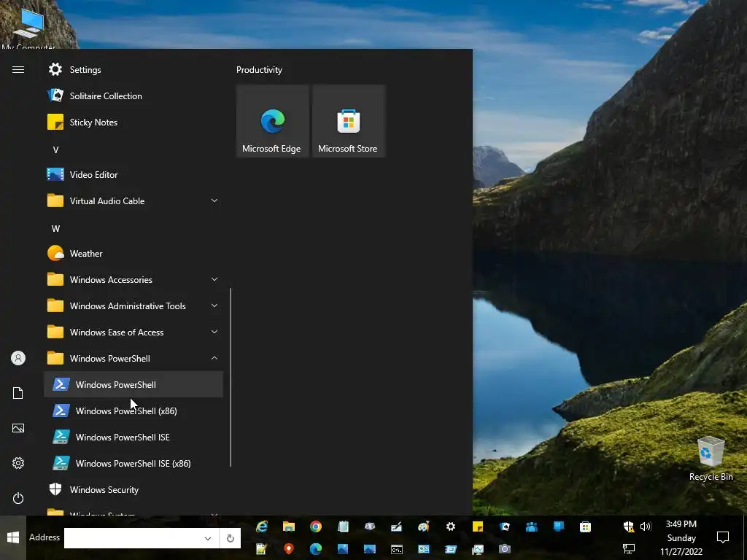
Task: Jump to letter V section header
Action: 55,150
